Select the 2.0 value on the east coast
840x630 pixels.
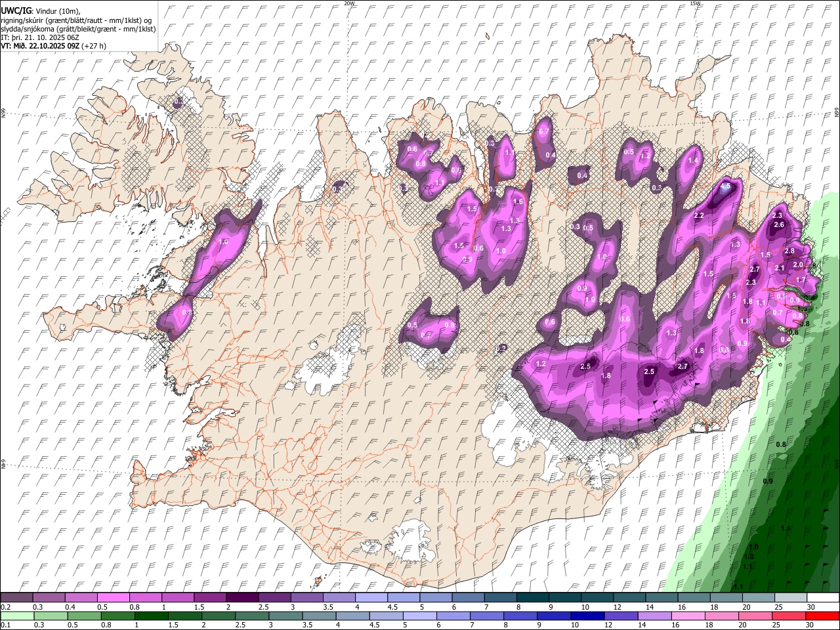tap(798, 264)
